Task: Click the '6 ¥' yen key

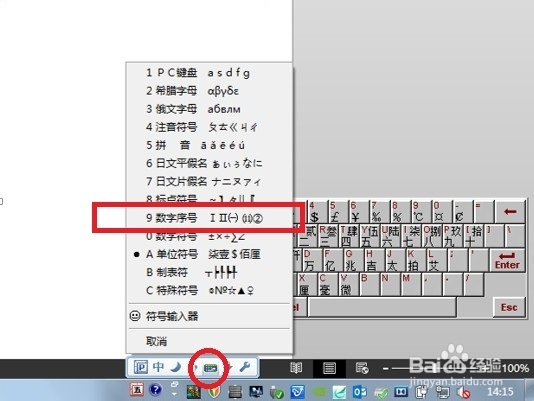Action: (358, 212)
